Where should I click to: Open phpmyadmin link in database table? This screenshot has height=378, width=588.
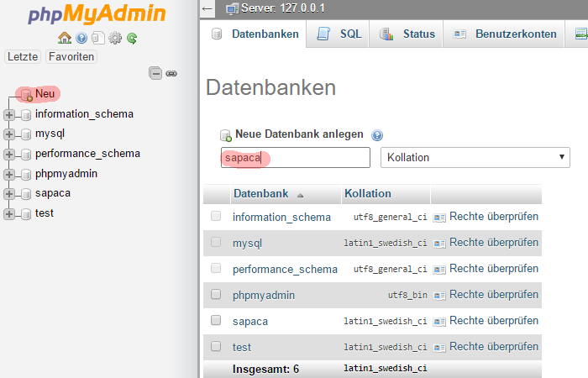coord(264,296)
